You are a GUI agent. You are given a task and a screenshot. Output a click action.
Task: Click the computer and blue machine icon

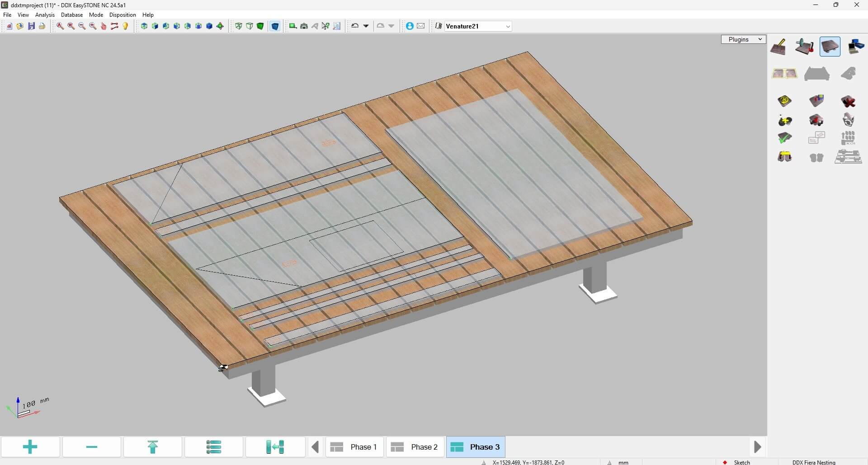(855, 47)
